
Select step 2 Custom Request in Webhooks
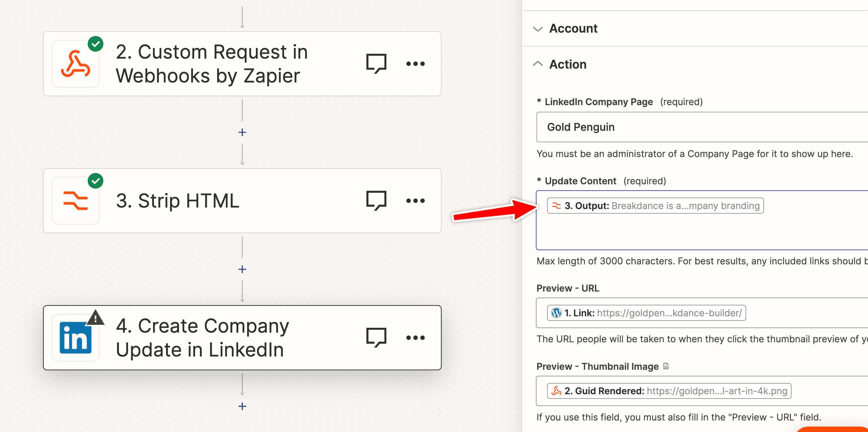click(242, 64)
